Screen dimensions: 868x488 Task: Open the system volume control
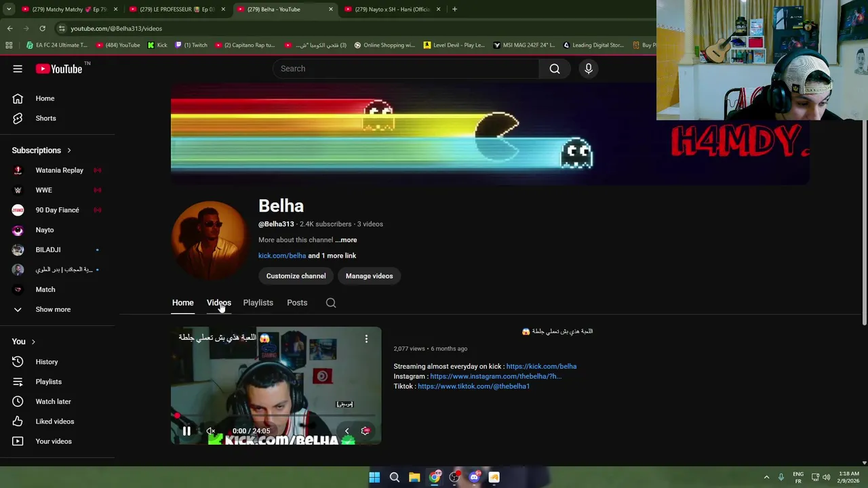tap(826, 477)
